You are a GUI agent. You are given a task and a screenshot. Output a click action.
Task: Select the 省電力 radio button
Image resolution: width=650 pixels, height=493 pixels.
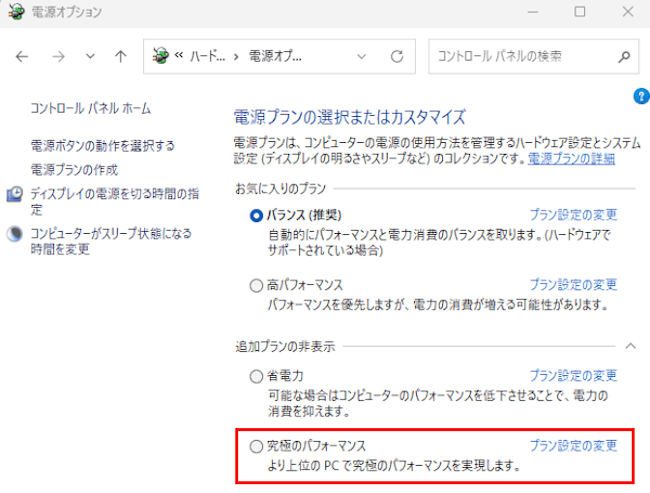click(256, 376)
